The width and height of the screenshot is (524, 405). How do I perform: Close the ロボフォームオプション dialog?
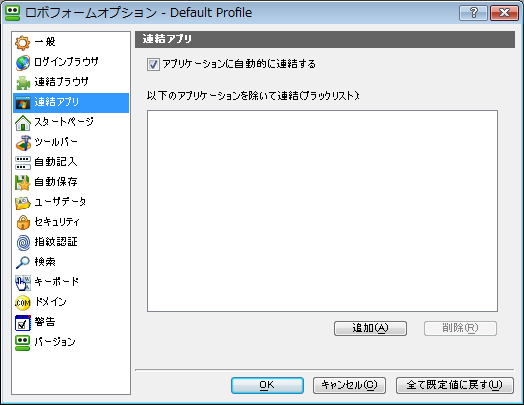point(504,13)
